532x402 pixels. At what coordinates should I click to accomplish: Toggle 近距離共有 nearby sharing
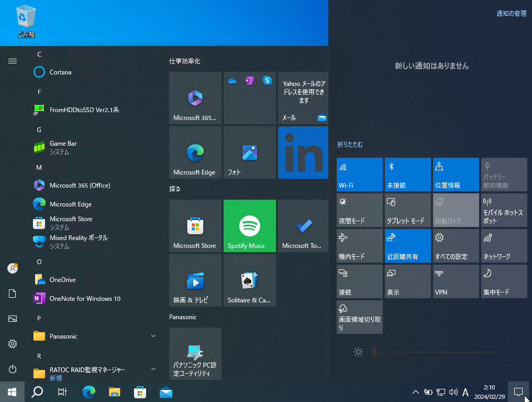tap(408, 246)
